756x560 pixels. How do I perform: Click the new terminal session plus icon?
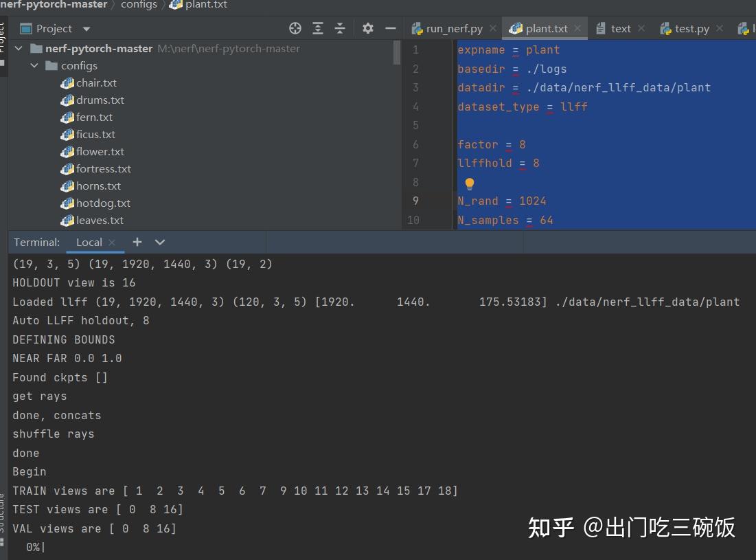(137, 242)
